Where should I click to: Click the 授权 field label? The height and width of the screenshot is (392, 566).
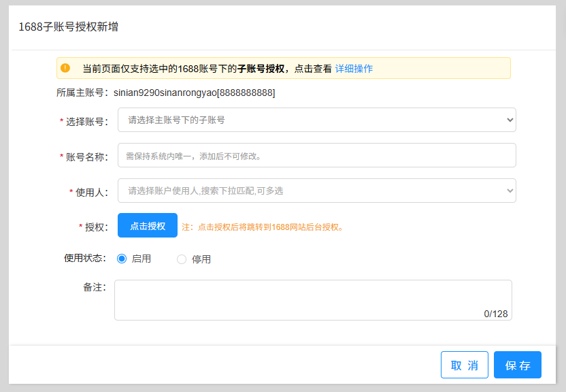point(95,227)
